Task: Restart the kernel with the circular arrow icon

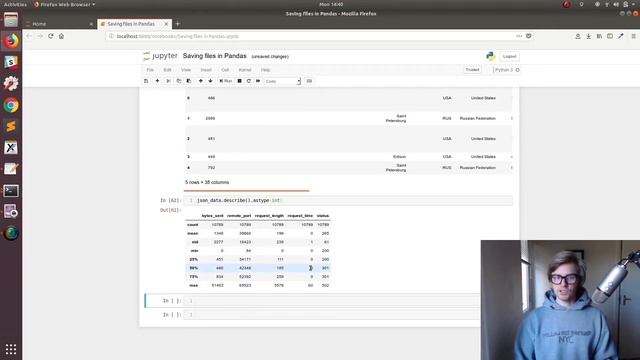Action: tap(249, 81)
